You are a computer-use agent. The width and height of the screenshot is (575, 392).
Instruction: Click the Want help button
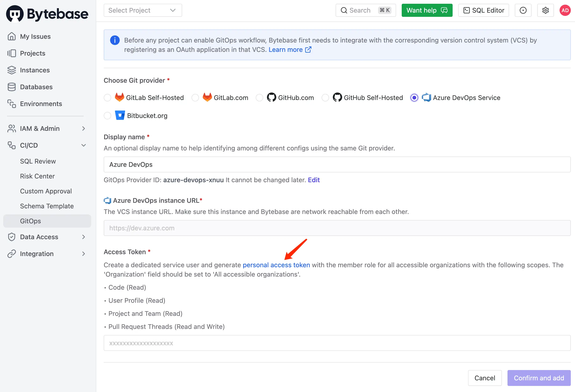point(427,10)
